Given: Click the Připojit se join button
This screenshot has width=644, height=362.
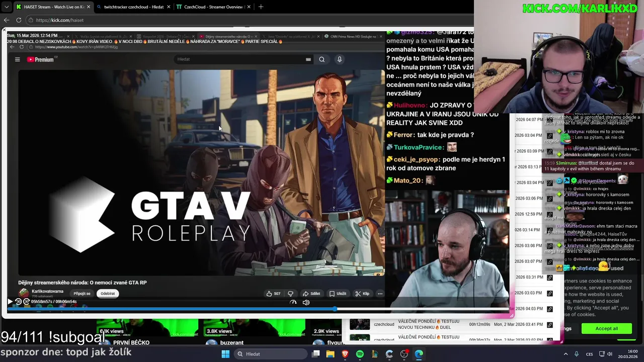Looking at the screenshot, I should pyautogui.click(x=82, y=294).
